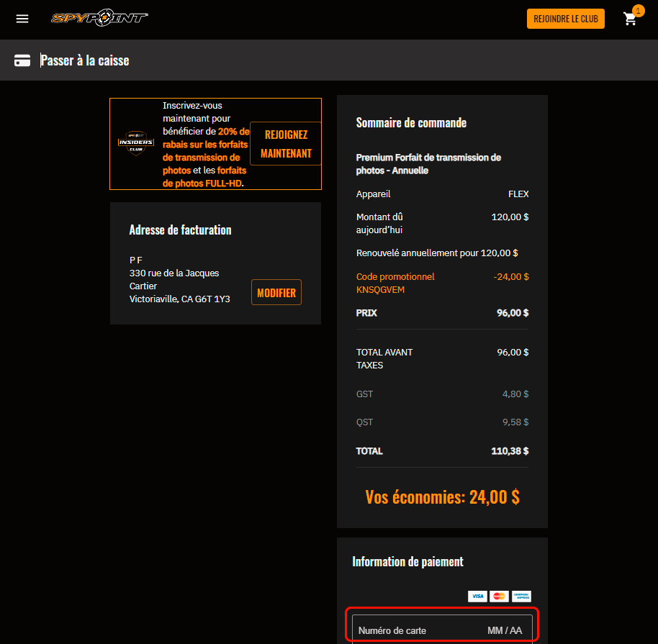Click Victoriaville, CA G6T 1Y3 line
The width and height of the screenshot is (658, 644).
click(x=179, y=299)
